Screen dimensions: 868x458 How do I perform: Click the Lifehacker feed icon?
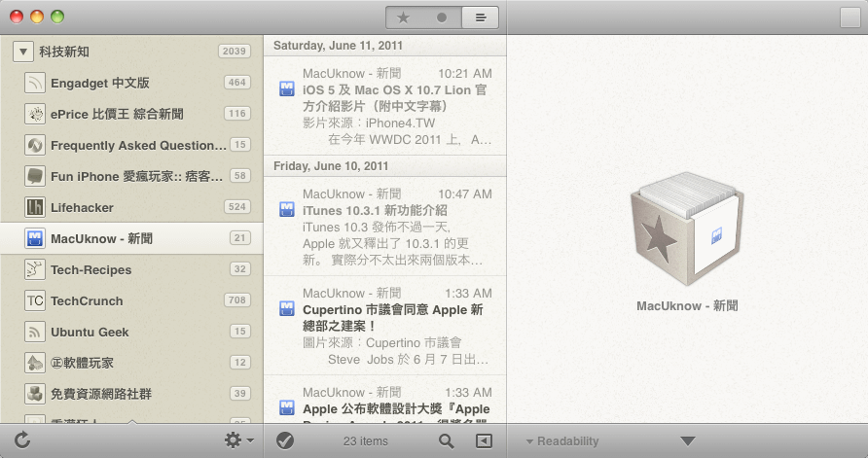[x=35, y=207]
